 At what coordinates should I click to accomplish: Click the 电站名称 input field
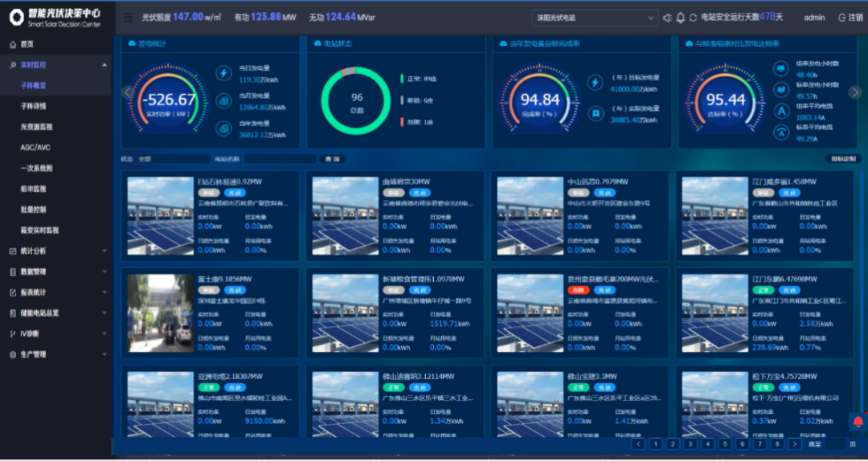pyautogui.click(x=275, y=159)
